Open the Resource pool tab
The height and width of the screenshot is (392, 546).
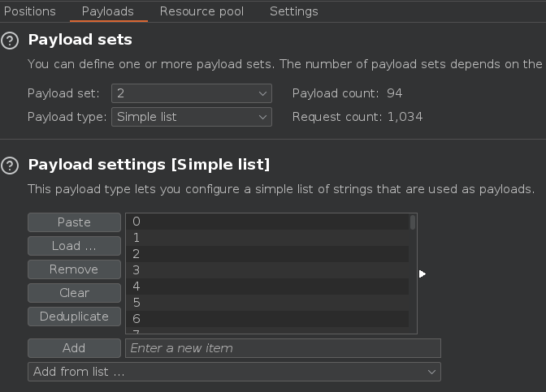coord(201,11)
